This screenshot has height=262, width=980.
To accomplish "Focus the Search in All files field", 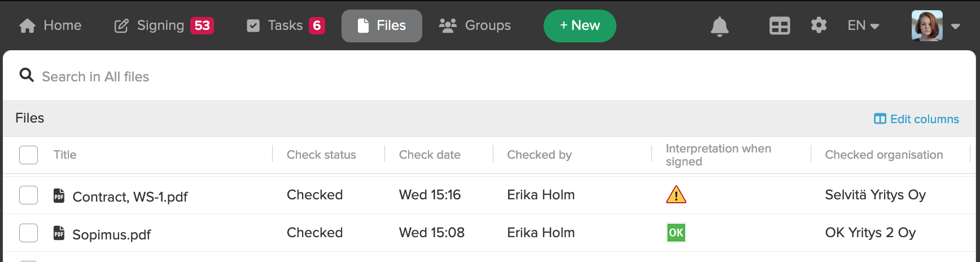I will point(489,76).
